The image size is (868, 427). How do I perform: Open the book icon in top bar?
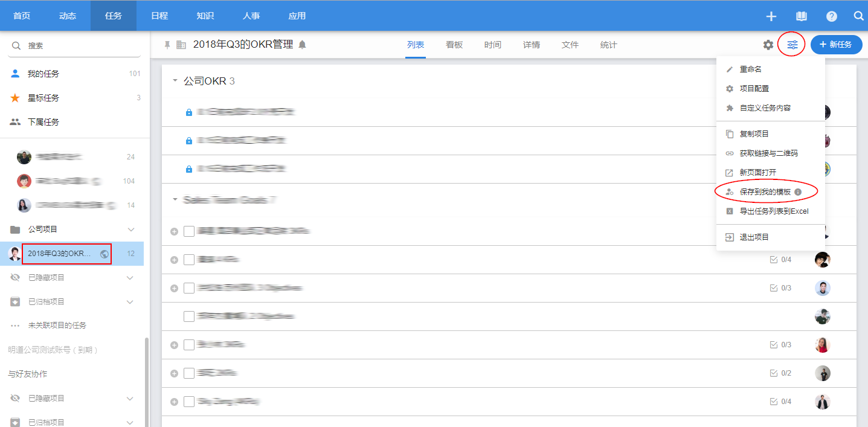[802, 16]
